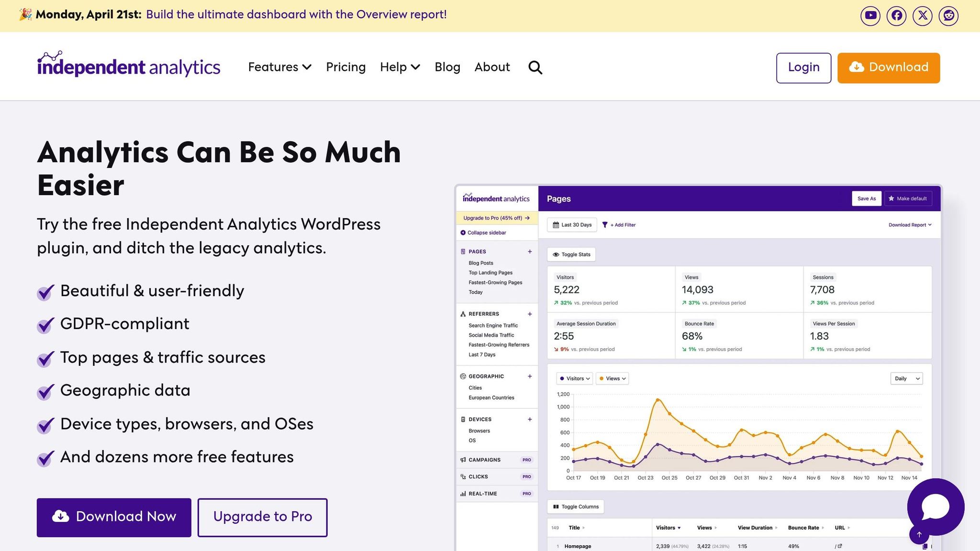Select the Campaigns megaphone icon in the sidebar
Viewport: 980px width, 551px height.
coord(463,460)
